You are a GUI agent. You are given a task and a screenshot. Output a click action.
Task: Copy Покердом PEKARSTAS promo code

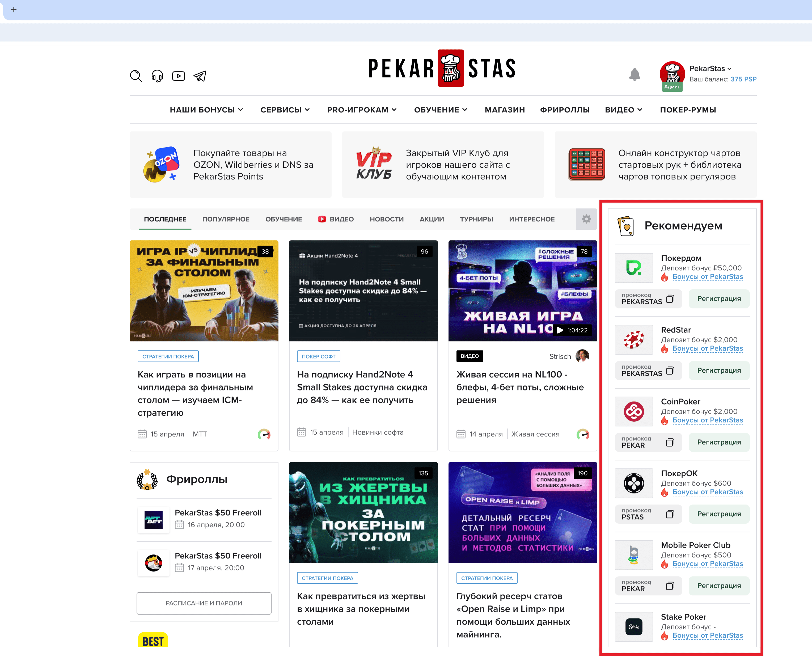670,299
